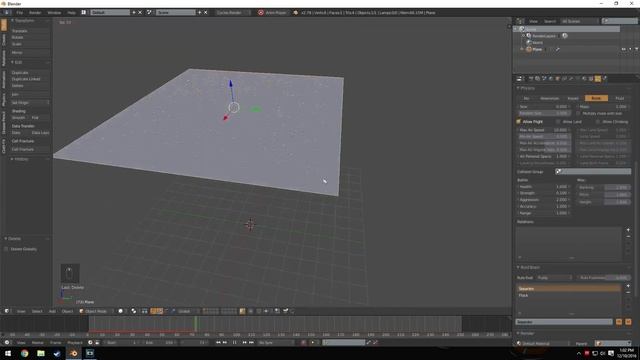Click the Max Air Speed field
The image size is (640, 360).
(544, 130)
